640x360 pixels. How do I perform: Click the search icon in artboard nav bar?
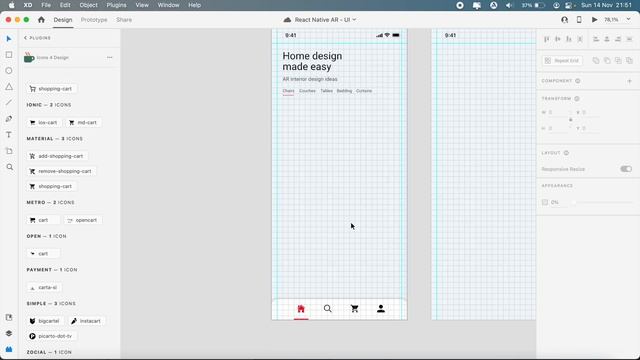pos(328,309)
